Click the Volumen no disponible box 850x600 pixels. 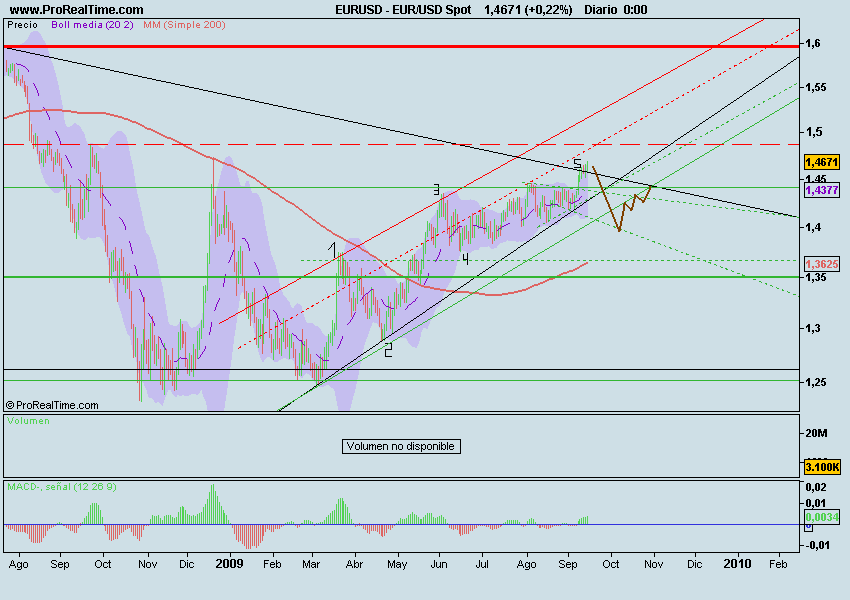(401, 446)
